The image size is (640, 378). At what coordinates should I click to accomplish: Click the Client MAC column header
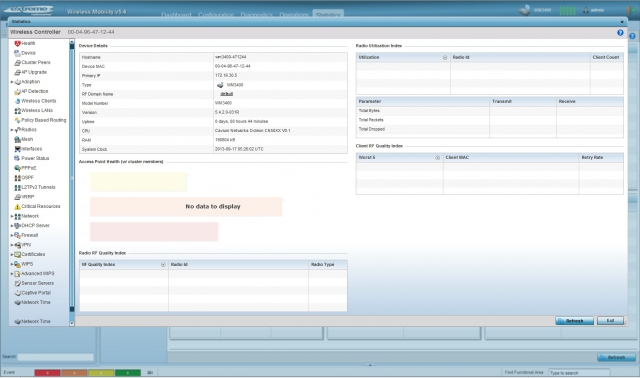point(511,158)
